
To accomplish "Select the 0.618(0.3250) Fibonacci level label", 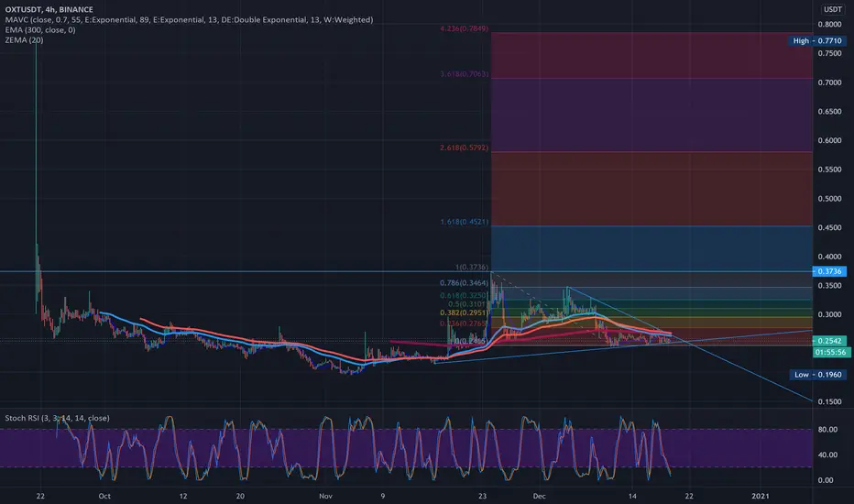I will [464, 296].
